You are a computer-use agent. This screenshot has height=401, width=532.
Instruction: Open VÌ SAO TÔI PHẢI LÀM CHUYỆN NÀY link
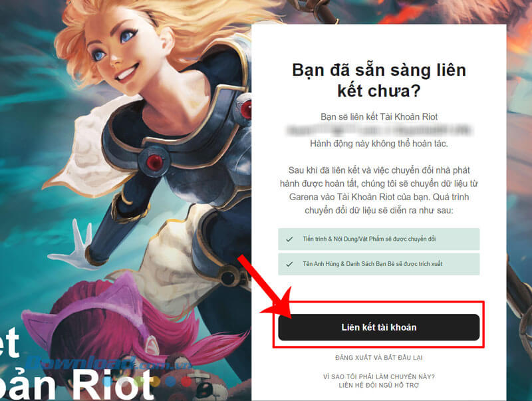(x=378, y=376)
